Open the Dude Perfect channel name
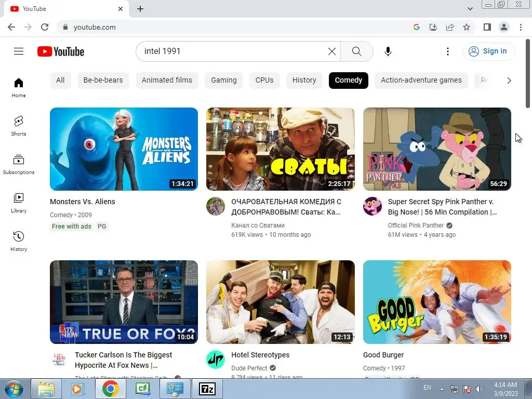The height and width of the screenshot is (399, 532). point(249,368)
